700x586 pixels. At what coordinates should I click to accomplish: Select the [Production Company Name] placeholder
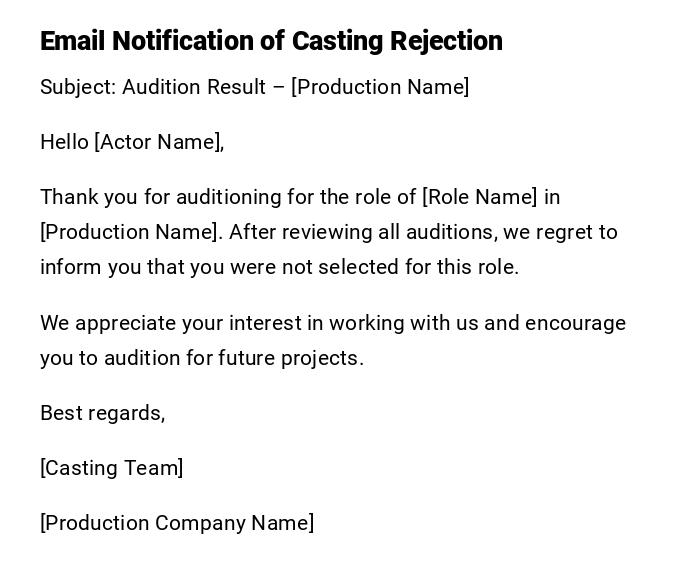(177, 523)
